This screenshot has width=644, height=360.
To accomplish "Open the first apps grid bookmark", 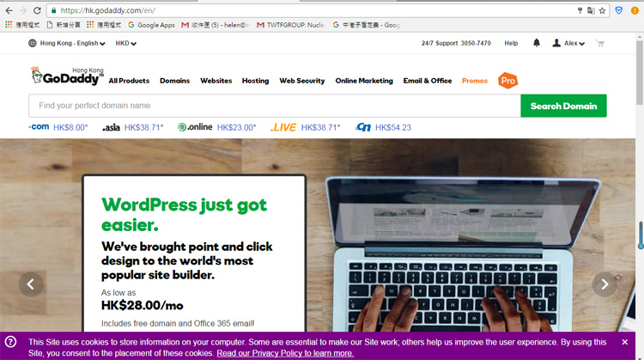I will 22,25.
